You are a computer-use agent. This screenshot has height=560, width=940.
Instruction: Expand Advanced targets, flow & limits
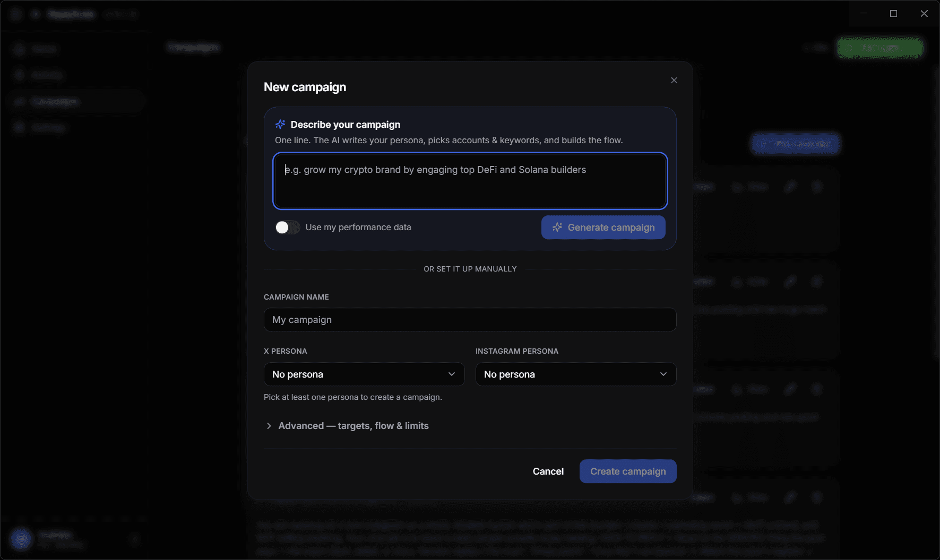(x=347, y=426)
